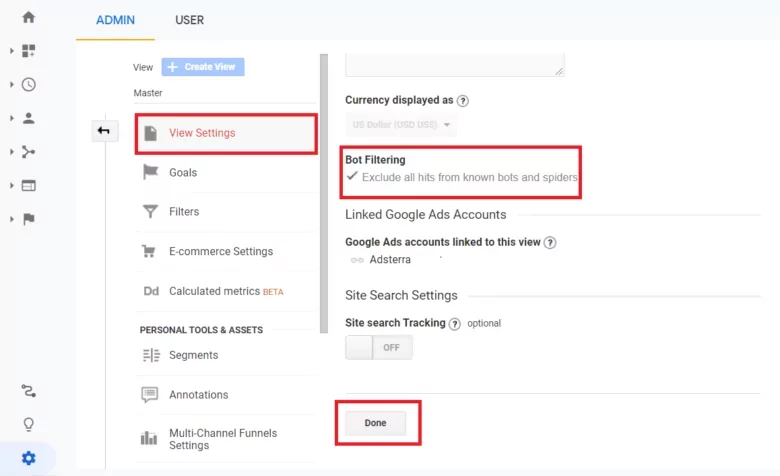Expand the Conversions section arrow

(x=12, y=219)
